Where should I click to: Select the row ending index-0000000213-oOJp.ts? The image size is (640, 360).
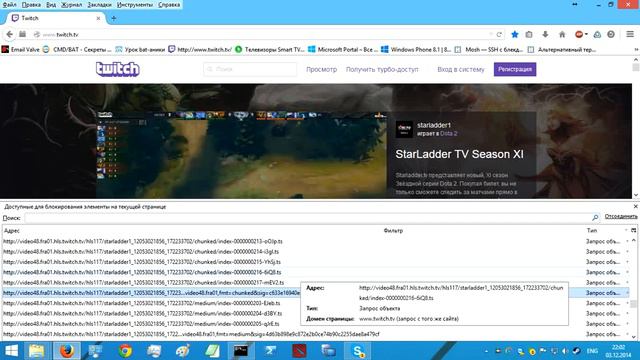click(315, 241)
